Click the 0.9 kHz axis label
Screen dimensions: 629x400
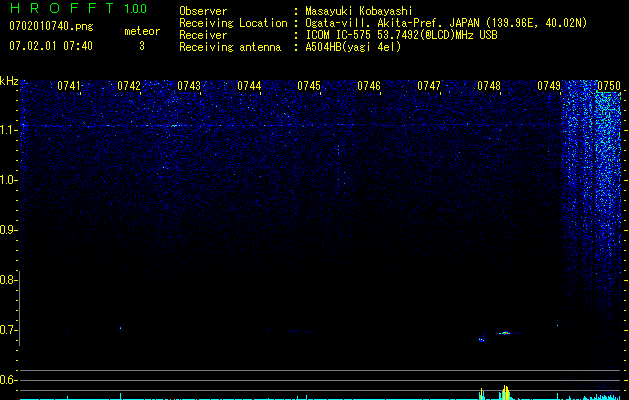(x=8, y=230)
